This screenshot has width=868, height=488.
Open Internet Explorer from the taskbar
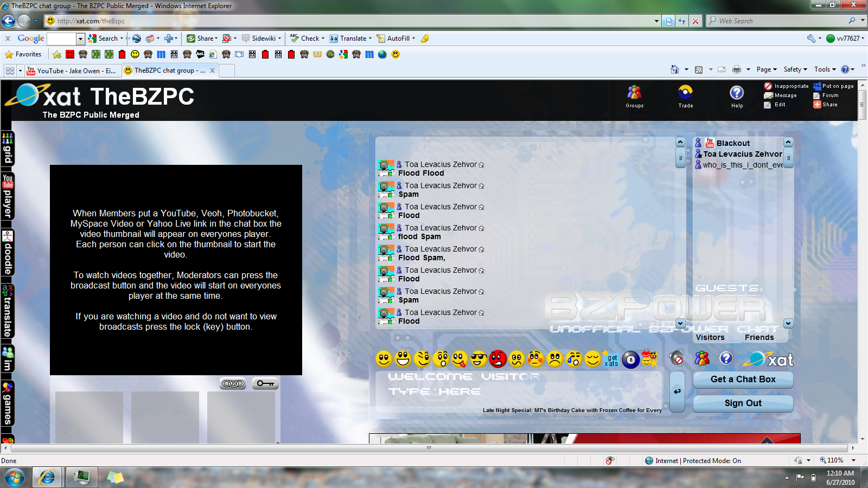(x=48, y=477)
